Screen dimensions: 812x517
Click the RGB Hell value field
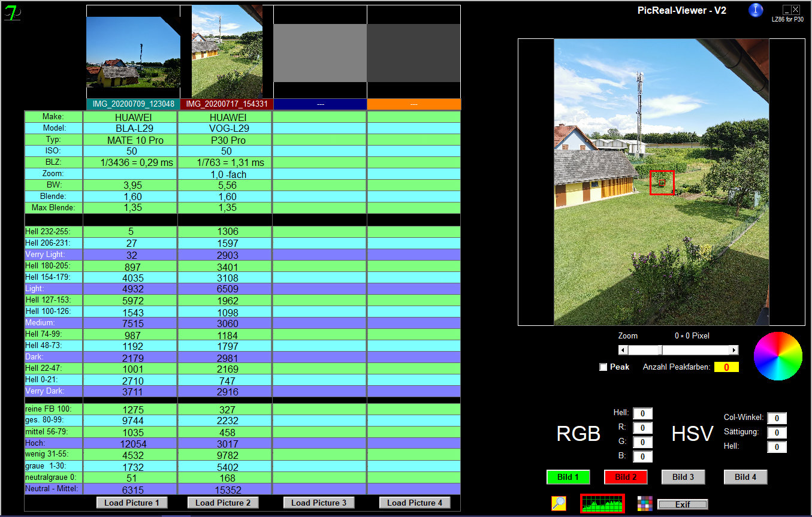pyautogui.click(x=642, y=413)
